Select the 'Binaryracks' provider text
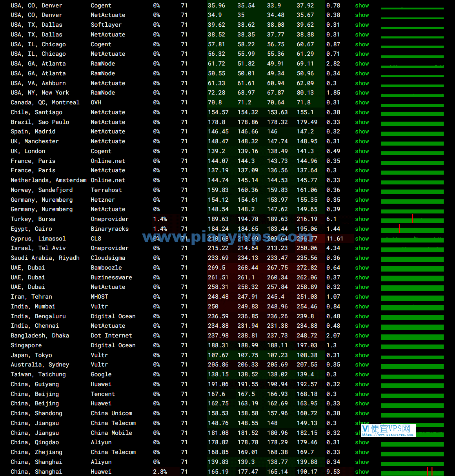Image resolution: width=455 pixels, height=476 pixels. pyautogui.click(x=110, y=229)
